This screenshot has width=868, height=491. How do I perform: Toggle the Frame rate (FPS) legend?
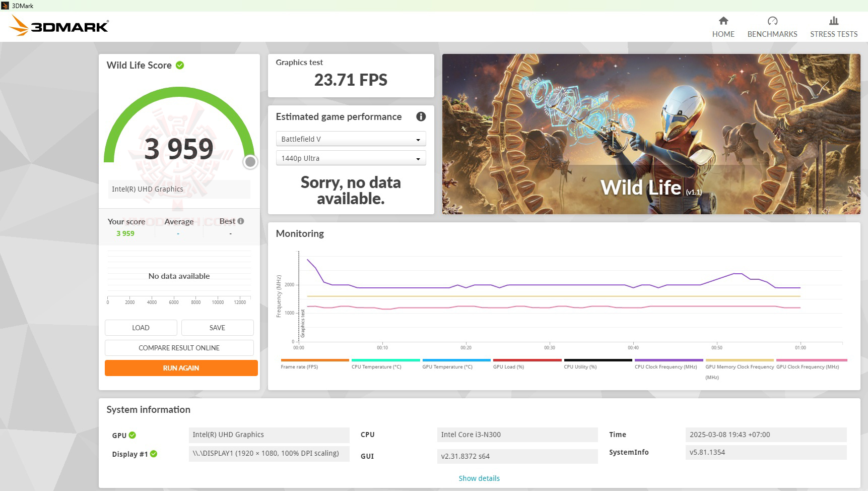(315, 363)
